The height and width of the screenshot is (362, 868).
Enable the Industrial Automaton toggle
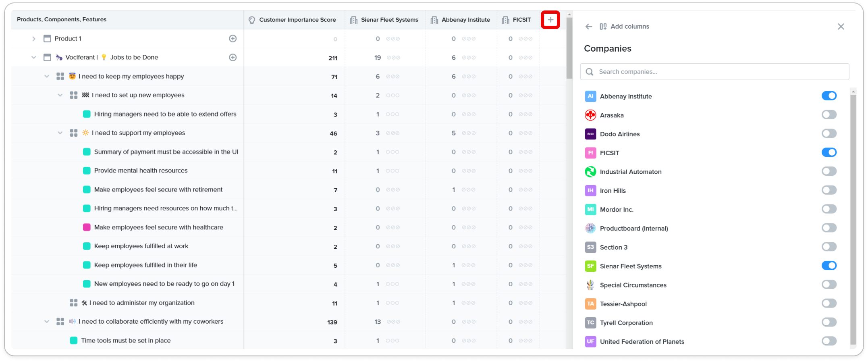[x=829, y=171]
